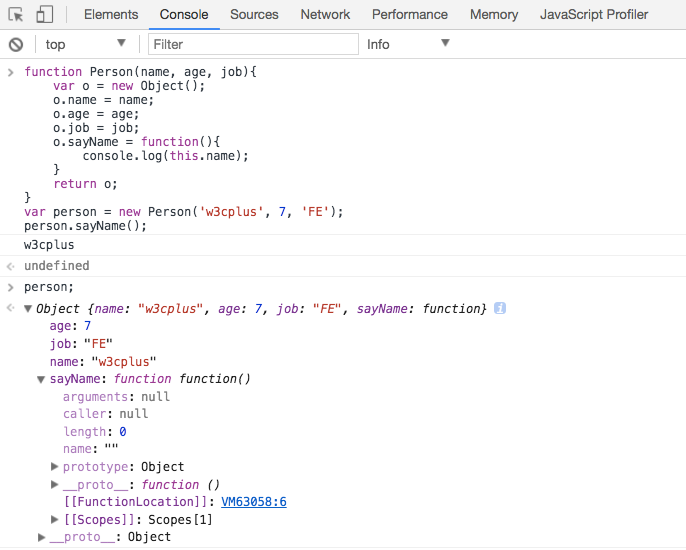The image size is (686, 550).
Task: Expand the __proto__: function () entry
Action: [55, 484]
